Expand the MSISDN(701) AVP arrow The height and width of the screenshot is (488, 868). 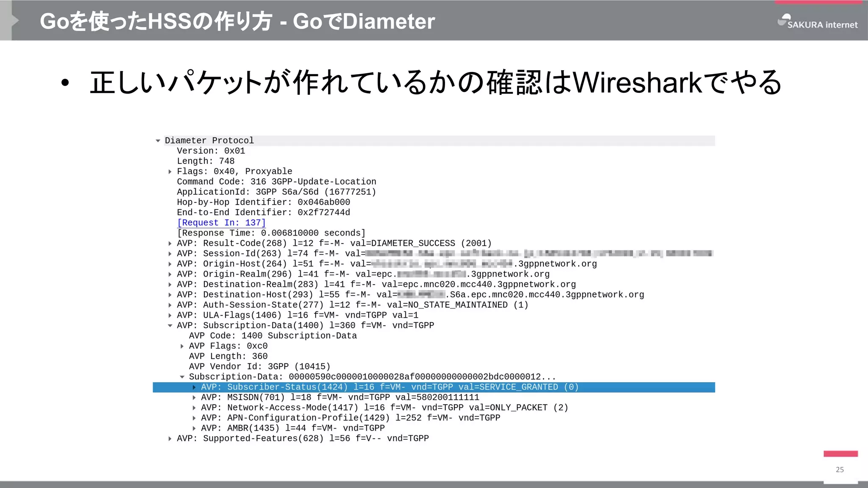194,397
